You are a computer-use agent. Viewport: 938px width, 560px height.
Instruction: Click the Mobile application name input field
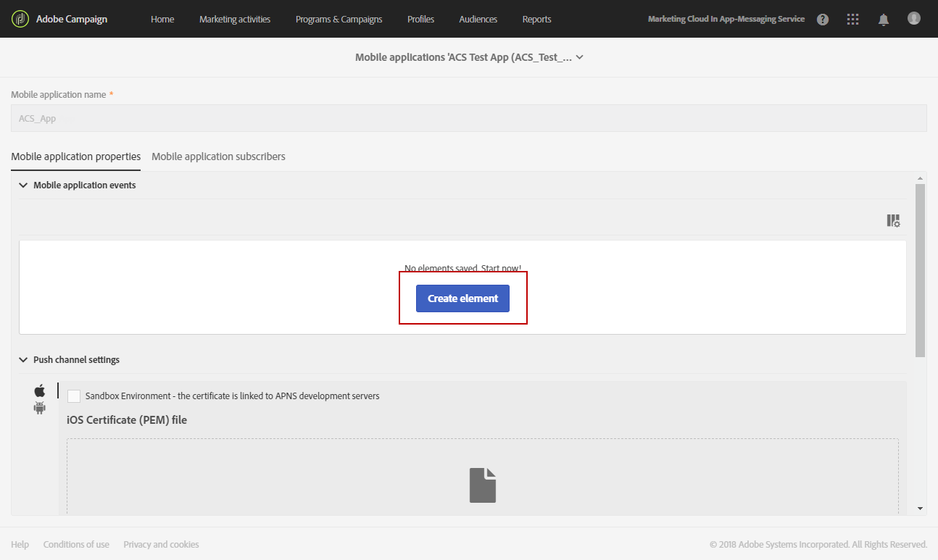469,119
